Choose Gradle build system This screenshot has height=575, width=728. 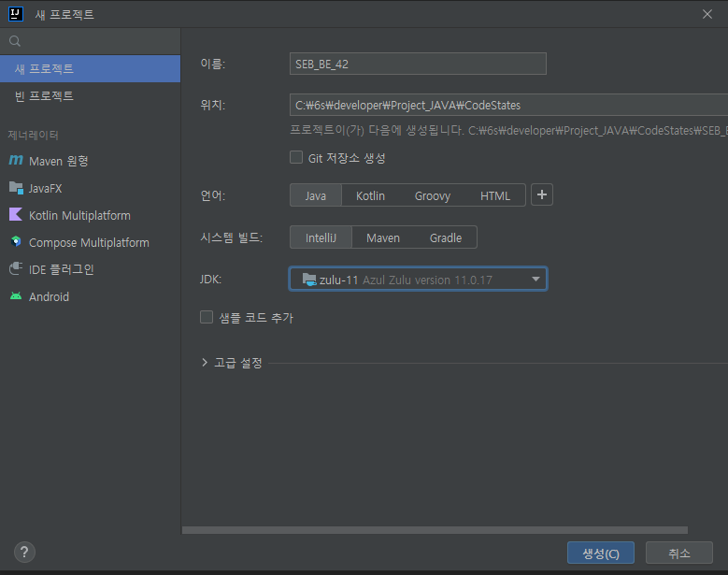pyautogui.click(x=446, y=237)
